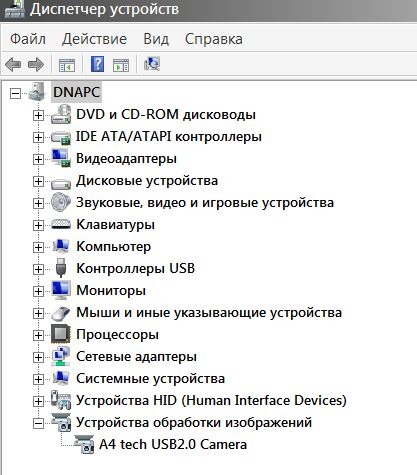
Task: Open the Файл menu
Action: (x=28, y=39)
